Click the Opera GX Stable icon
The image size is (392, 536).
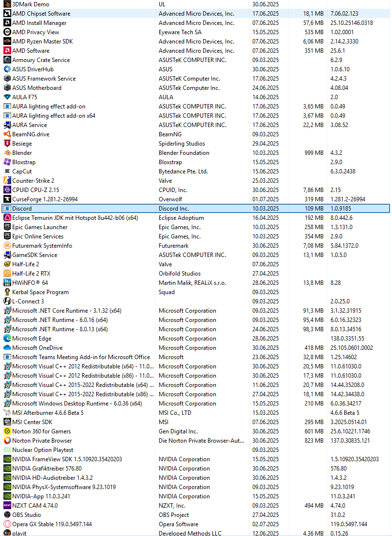(x=7, y=524)
